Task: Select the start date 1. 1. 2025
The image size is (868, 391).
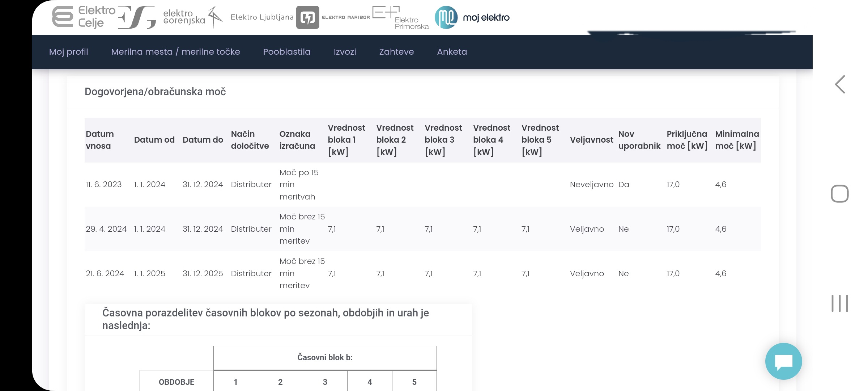Action: (150, 274)
